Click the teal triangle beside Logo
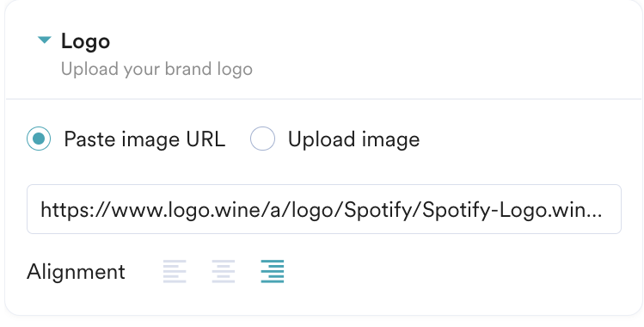Viewport: 644px width, 327px height. pyautogui.click(x=45, y=40)
